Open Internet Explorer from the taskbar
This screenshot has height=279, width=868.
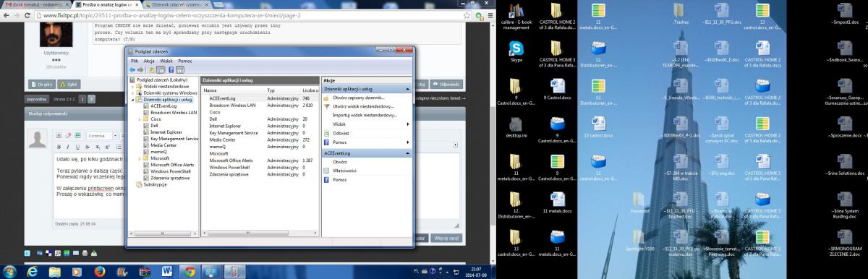pyautogui.click(x=32, y=271)
